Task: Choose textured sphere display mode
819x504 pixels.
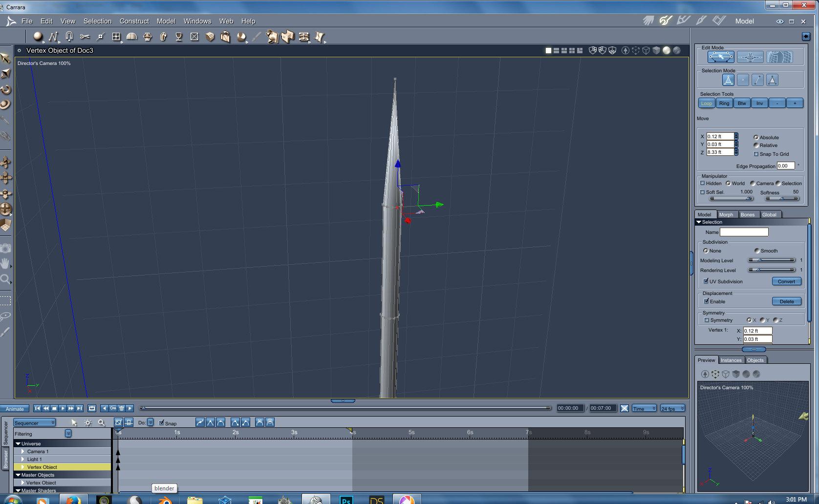Action: tap(677, 50)
